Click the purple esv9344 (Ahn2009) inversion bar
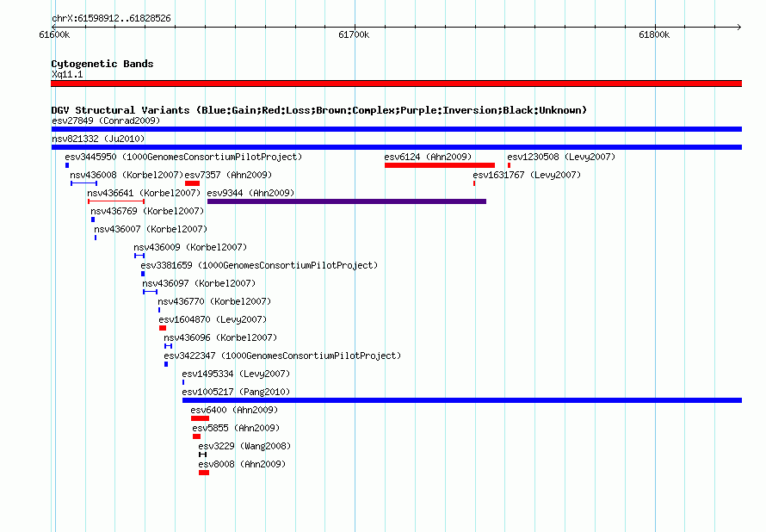The width and height of the screenshot is (766, 532). coord(347,201)
